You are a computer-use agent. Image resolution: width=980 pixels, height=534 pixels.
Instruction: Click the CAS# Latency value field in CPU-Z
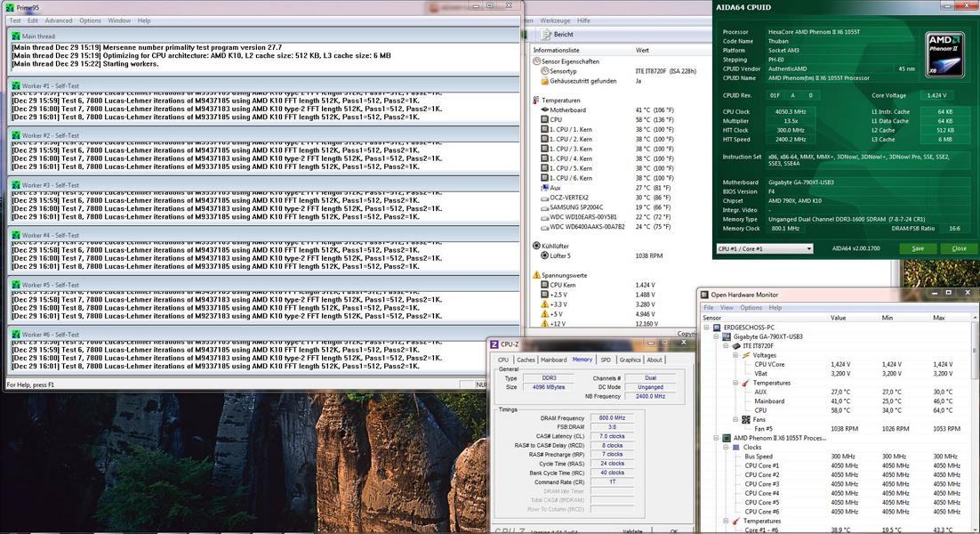point(613,436)
